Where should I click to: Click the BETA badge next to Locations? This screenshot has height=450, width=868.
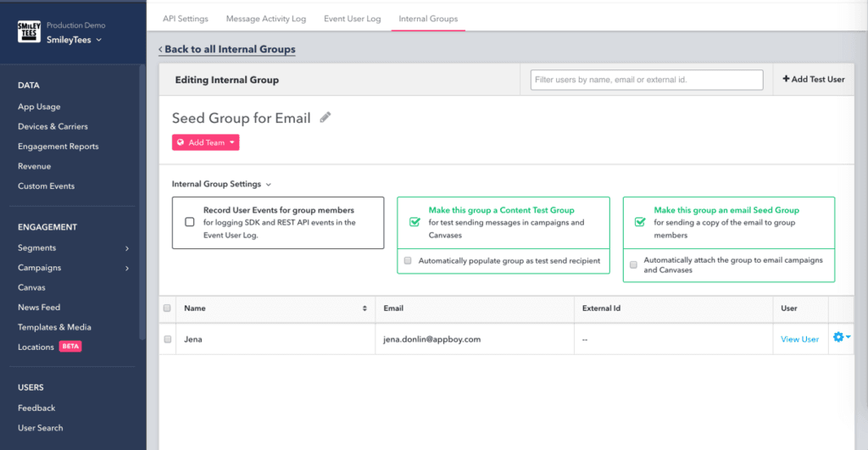(70, 347)
